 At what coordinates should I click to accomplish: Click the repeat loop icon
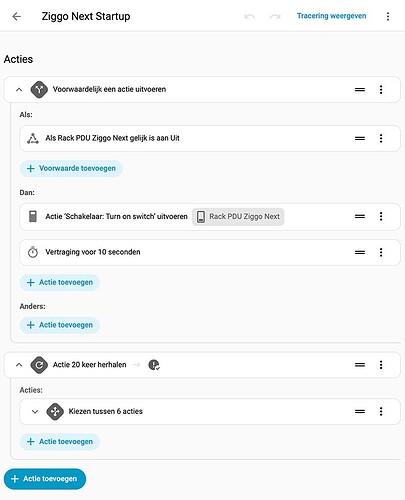pos(39,365)
